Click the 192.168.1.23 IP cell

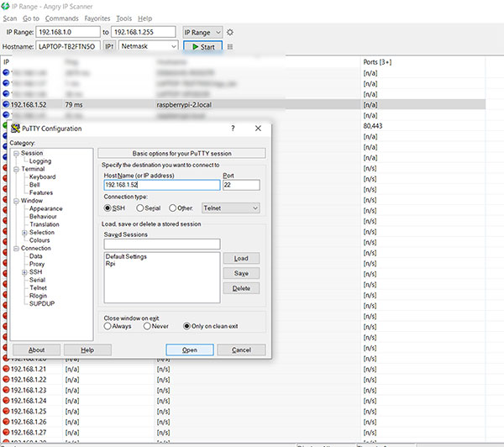coord(29,390)
